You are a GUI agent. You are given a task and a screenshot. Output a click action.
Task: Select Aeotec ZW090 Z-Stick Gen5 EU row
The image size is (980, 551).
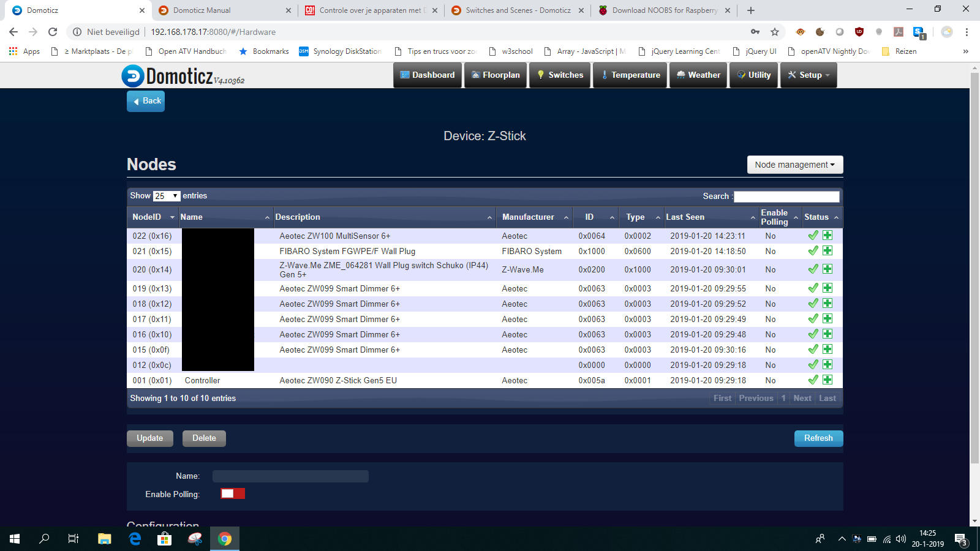[484, 380]
